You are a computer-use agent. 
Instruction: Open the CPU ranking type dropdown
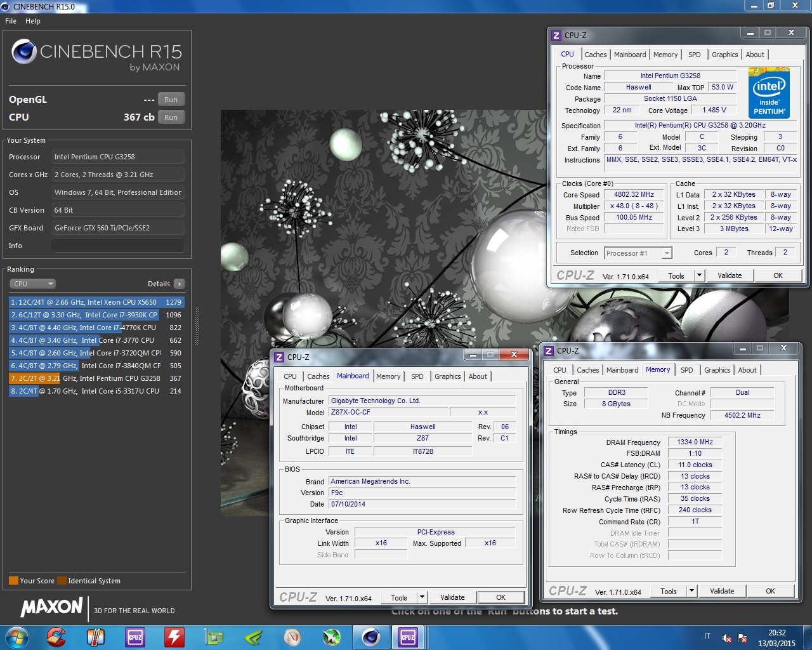pos(32,284)
